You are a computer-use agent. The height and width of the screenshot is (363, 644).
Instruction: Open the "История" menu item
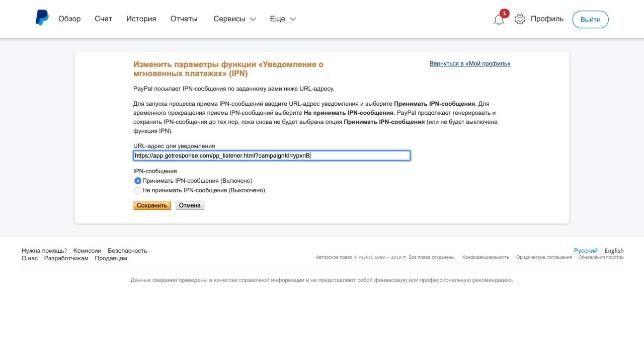coord(141,19)
